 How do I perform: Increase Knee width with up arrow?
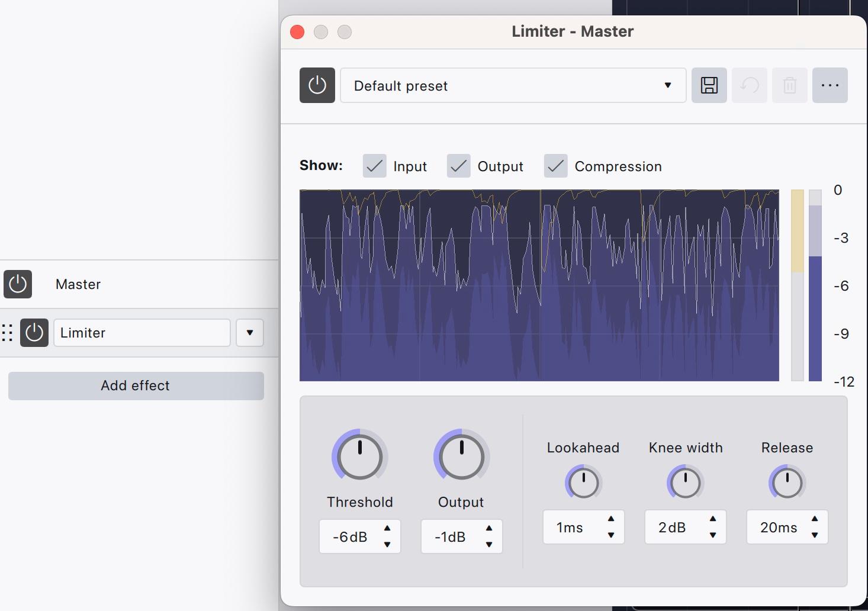[713, 519]
